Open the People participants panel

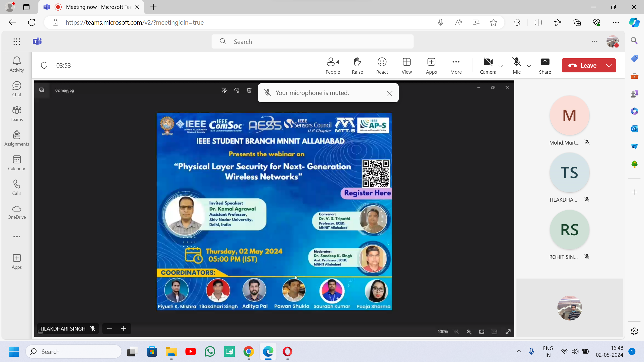coord(333,65)
